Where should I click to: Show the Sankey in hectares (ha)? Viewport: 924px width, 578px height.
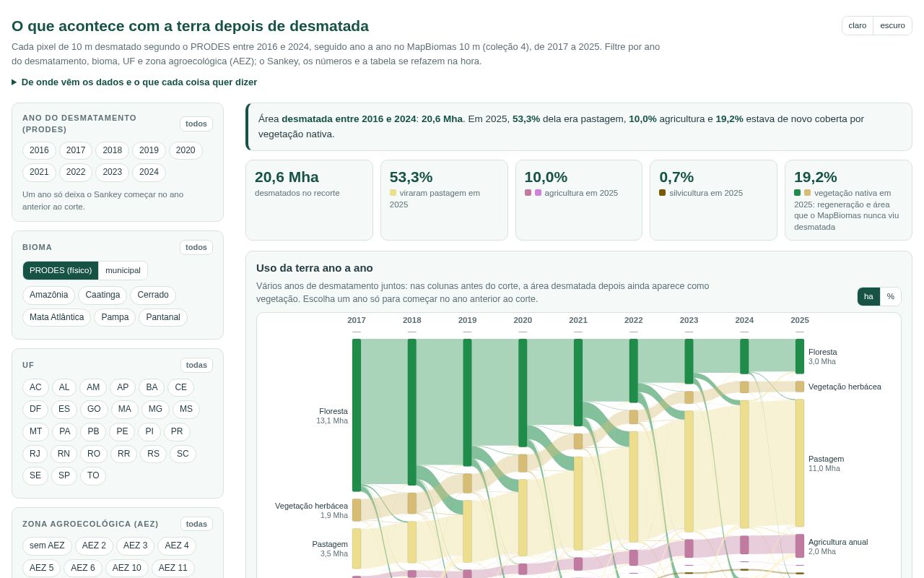point(868,296)
